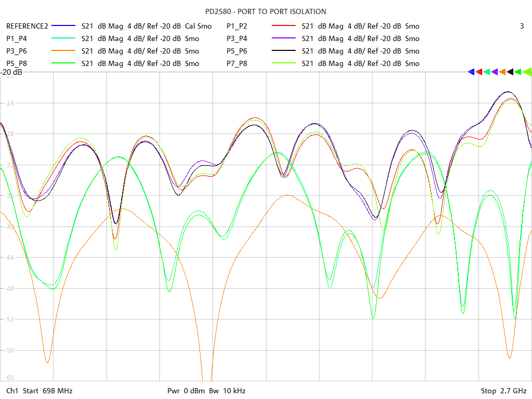
Task: Click the '-60' Y-axis scale label
Action: [x=9, y=378]
